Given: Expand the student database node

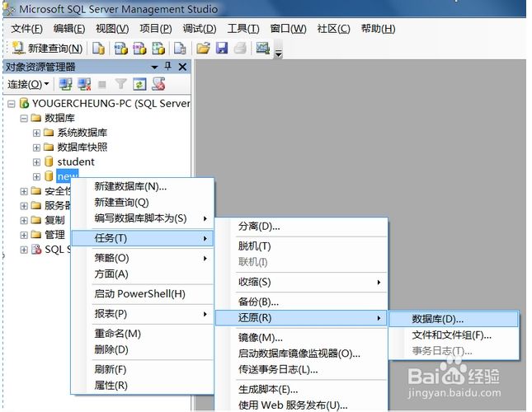Looking at the screenshot, I should click(36, 162).
